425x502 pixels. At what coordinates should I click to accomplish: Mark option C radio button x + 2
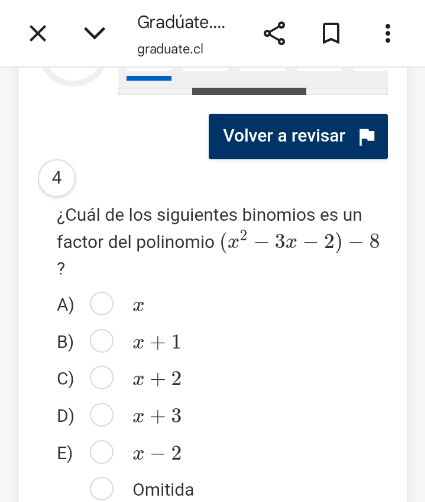click(101, 377)
